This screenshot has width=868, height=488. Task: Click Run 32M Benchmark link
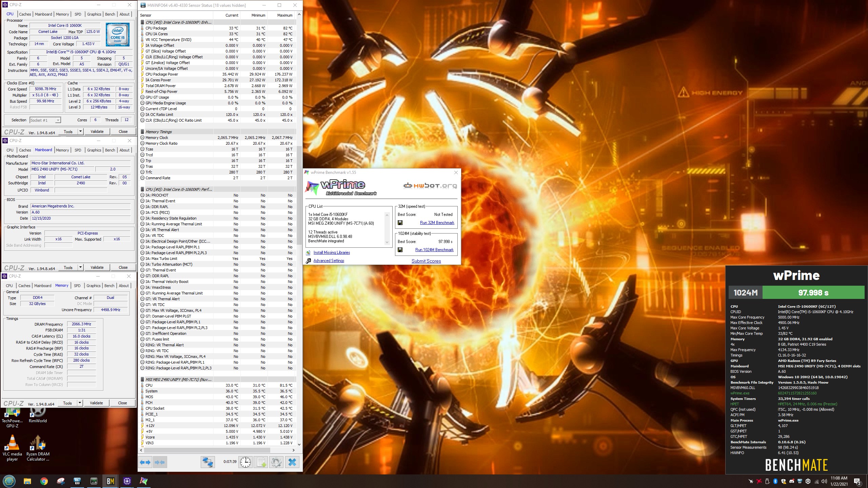pos(437,223)
